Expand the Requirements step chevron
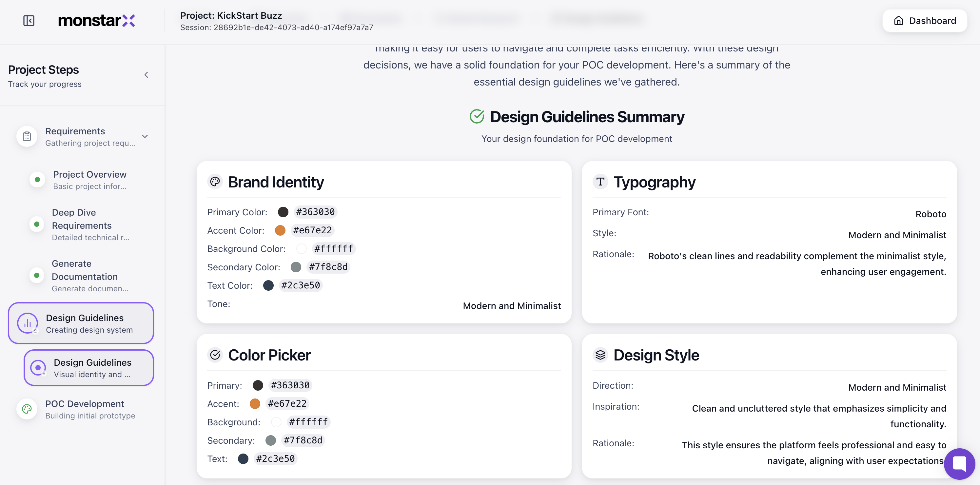980x485 pixels. coord(144,136)
